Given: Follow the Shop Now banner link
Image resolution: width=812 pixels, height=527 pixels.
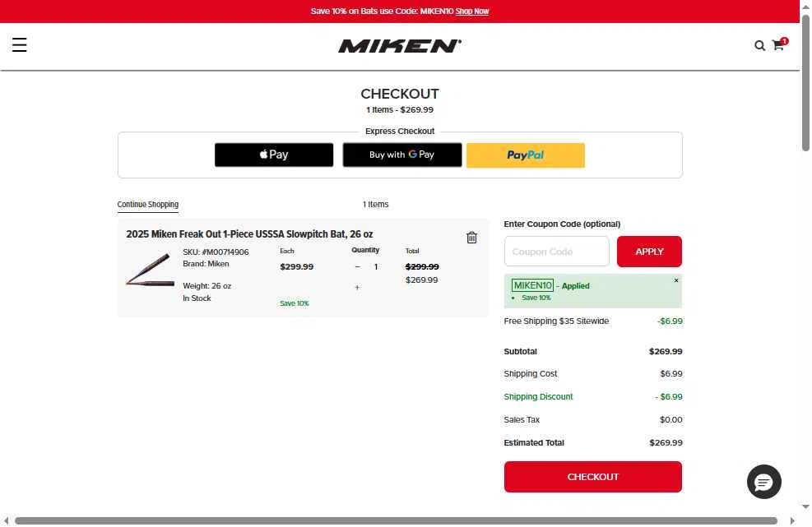Looking at the screenshot, I should tap(471, 11).
